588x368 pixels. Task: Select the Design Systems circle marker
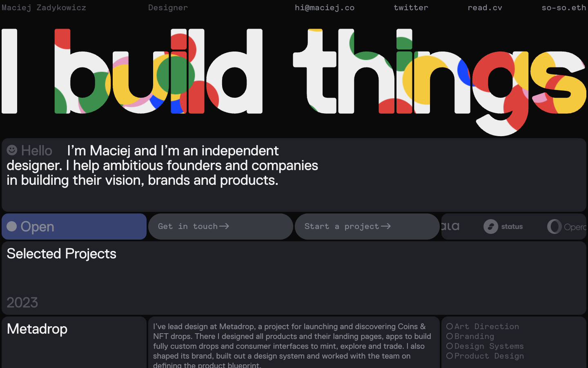[x=450, y=346]
